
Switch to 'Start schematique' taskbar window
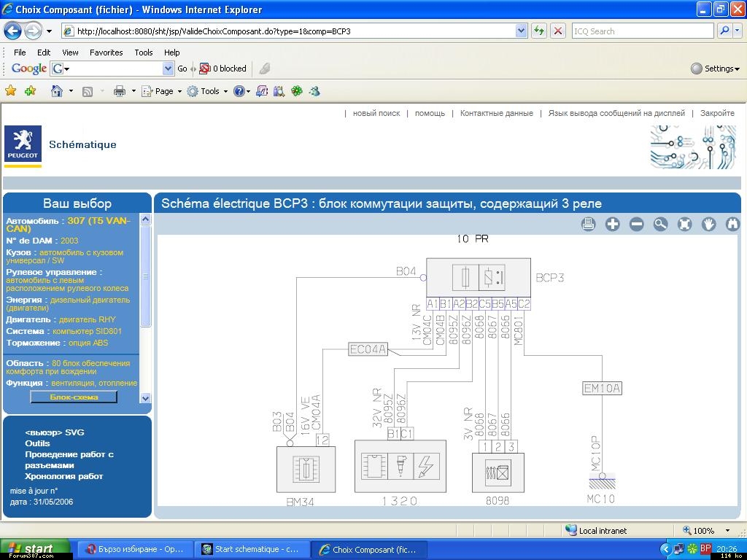click(252, 549)
